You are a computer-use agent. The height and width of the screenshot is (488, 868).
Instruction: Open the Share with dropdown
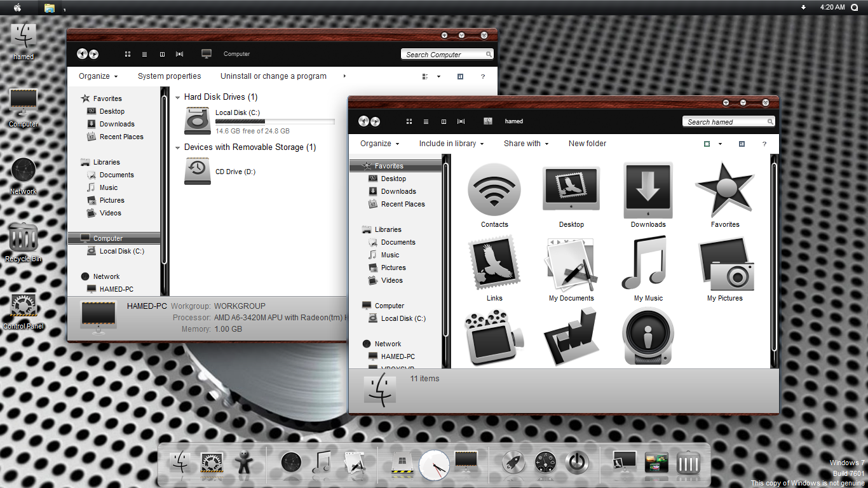[x=526, y=144]
